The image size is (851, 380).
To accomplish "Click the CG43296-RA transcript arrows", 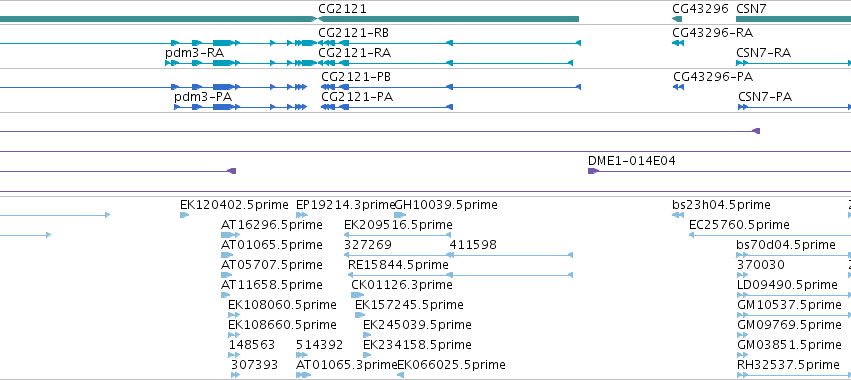I will coord(677,43).
